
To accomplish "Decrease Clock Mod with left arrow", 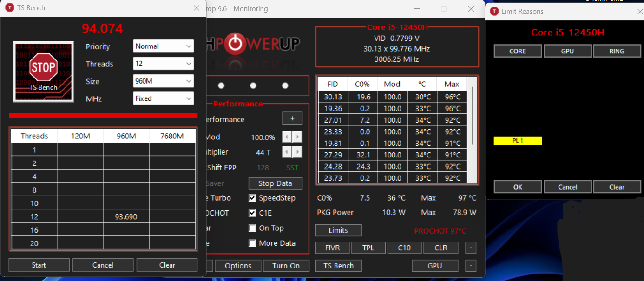I will coord(287,137).
